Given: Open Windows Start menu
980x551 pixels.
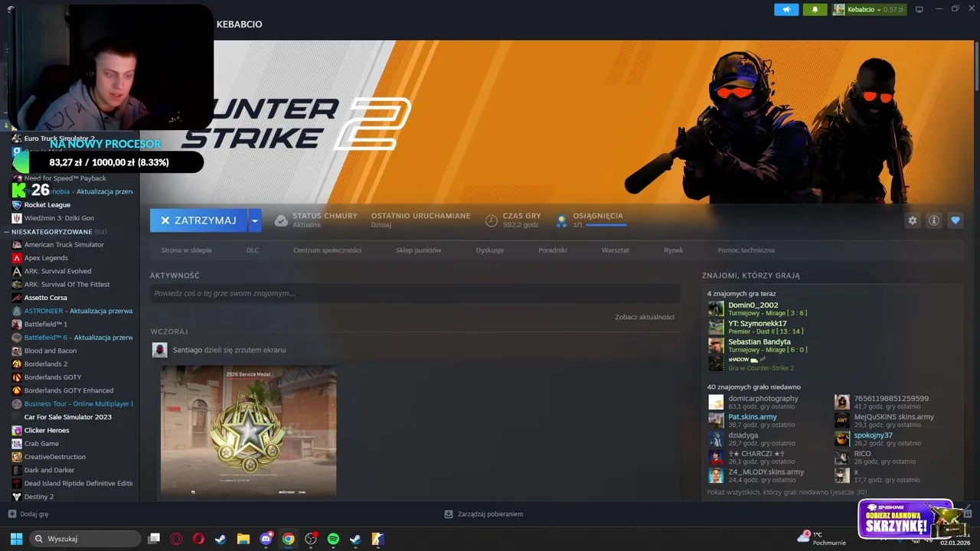Looking at the screenshot, I should pyautogui.click(x=16, y=539).
